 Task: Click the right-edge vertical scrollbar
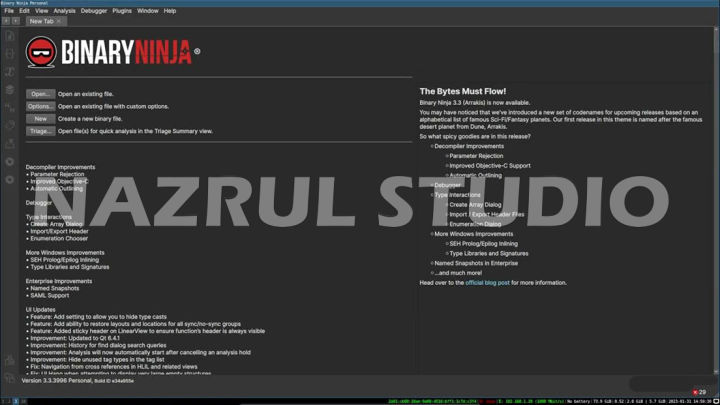click(x=715, y=200)
